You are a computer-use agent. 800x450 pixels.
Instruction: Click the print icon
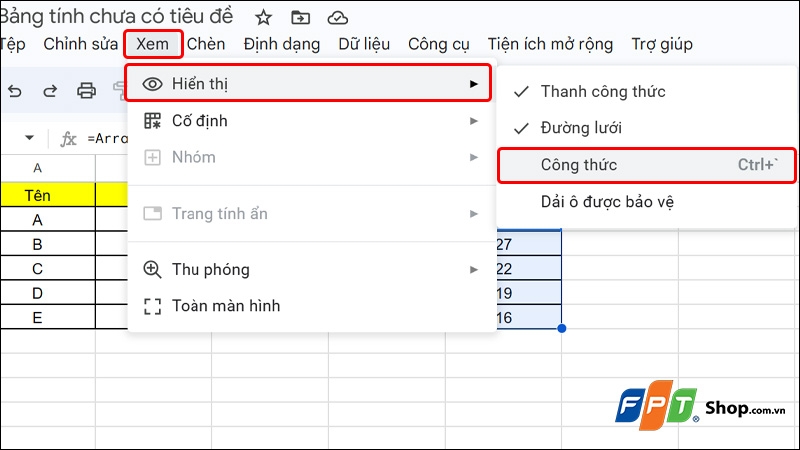[x=86, y=91]
